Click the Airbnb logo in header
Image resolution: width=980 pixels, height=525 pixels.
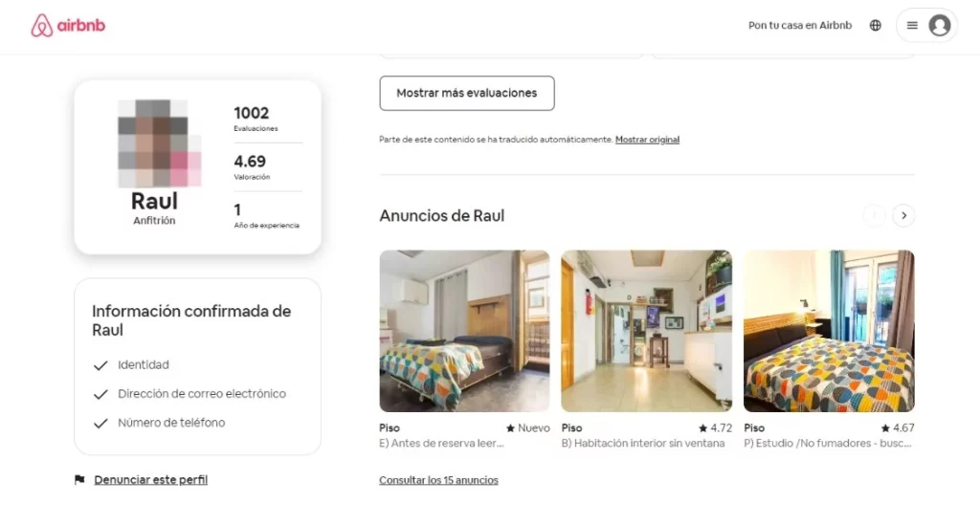pyautogui.click(x=68, y=26)
